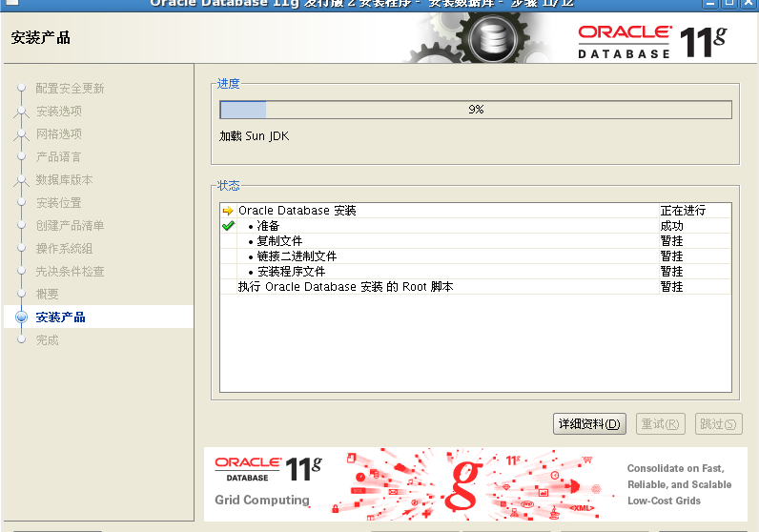
Task: Click the 加载 Sun JDK progress message
Action: tap(255, 136)
